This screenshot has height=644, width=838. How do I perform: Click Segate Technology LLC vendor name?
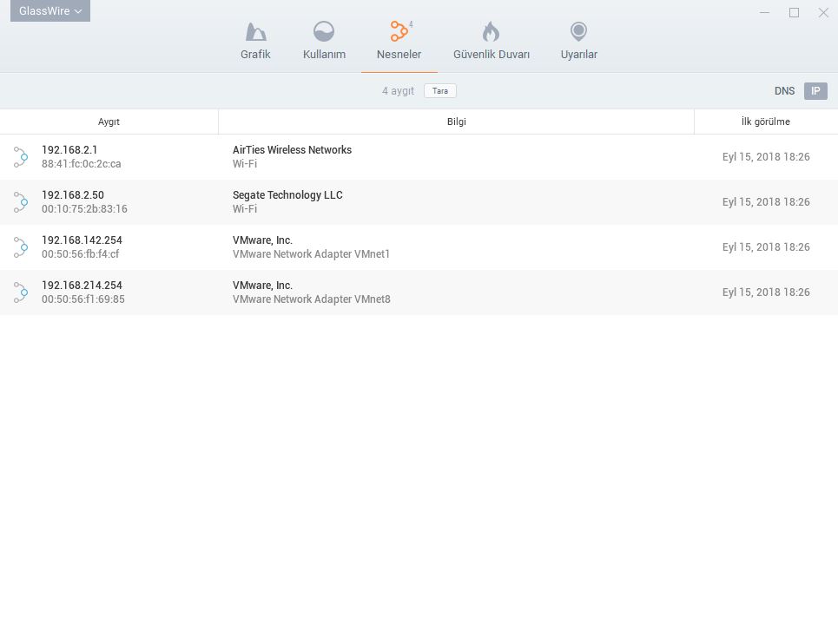tap(287, 195)
